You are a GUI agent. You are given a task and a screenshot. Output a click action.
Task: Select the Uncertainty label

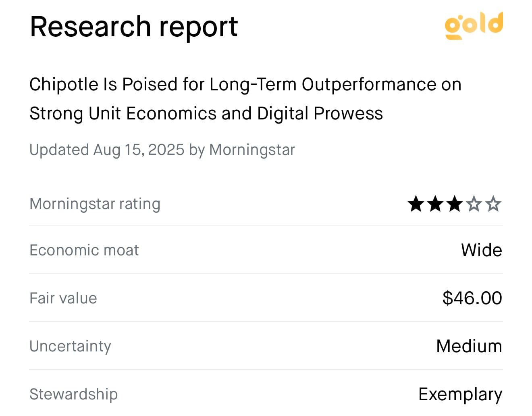pos(70,346)
